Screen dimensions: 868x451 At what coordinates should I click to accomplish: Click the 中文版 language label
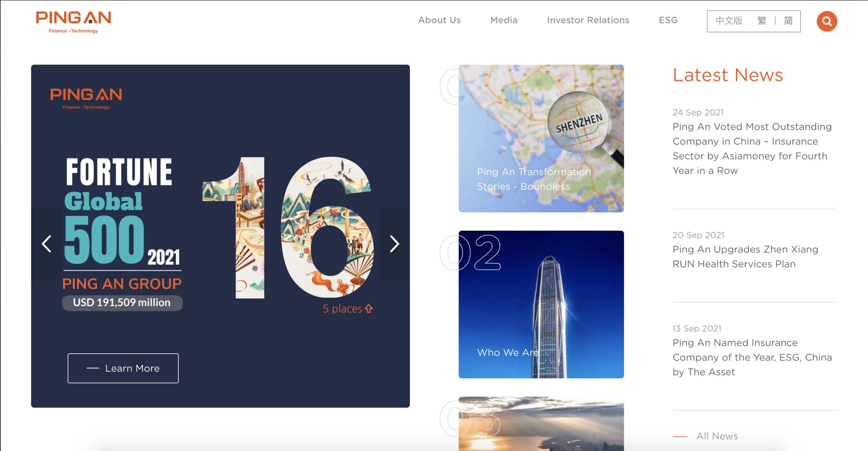[729, 21]
